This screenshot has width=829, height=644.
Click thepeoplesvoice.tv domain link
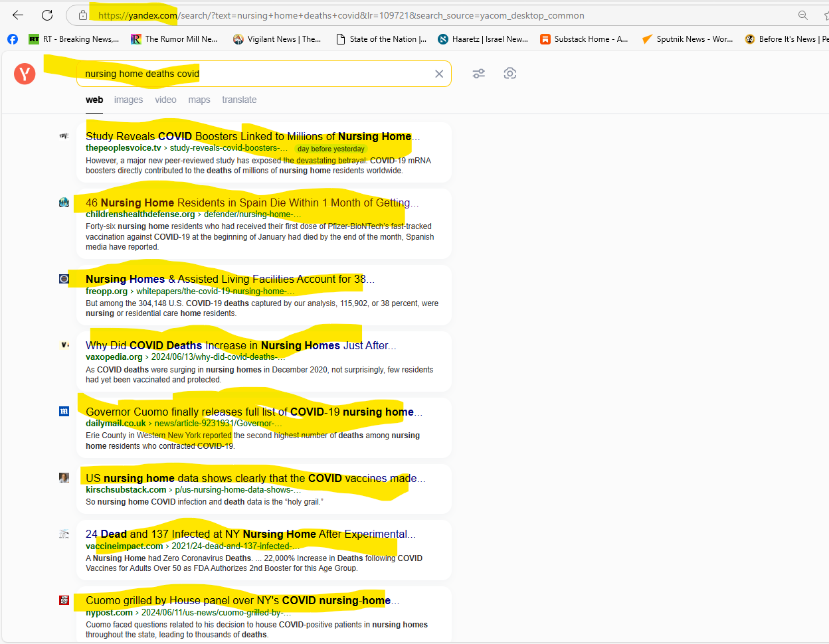coord(124,148)
